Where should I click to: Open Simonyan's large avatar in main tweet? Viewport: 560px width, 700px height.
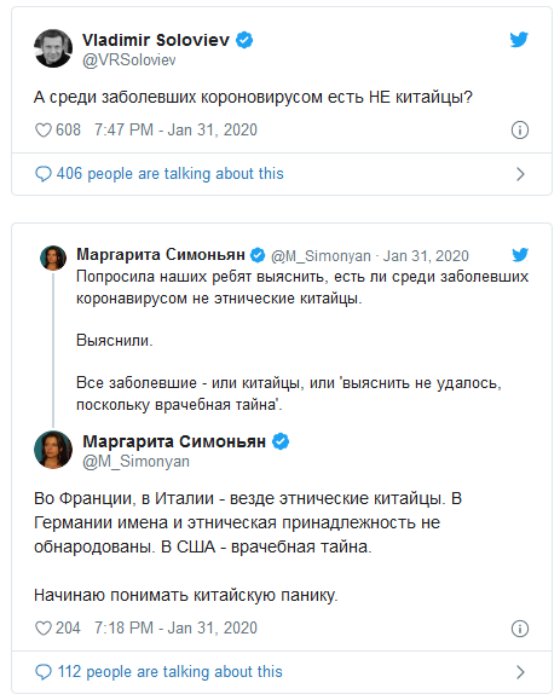[53, 450]
